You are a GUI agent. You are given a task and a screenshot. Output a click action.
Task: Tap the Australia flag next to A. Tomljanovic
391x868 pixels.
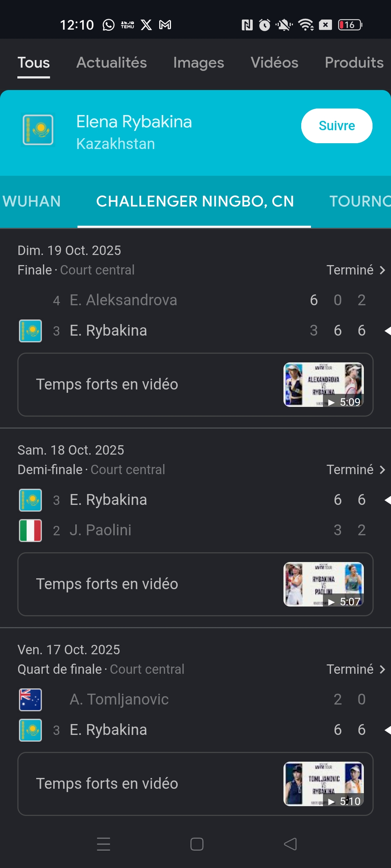pyautogui.click(x=30, y=699)
